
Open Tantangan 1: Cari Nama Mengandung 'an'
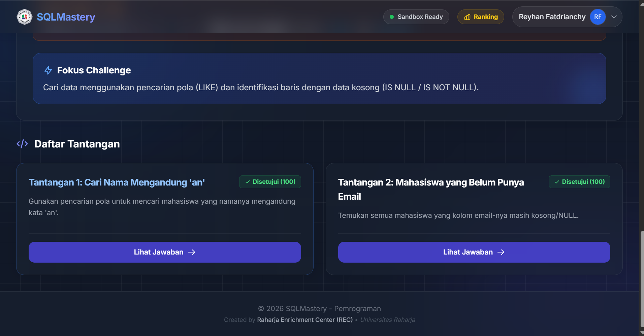117,182
